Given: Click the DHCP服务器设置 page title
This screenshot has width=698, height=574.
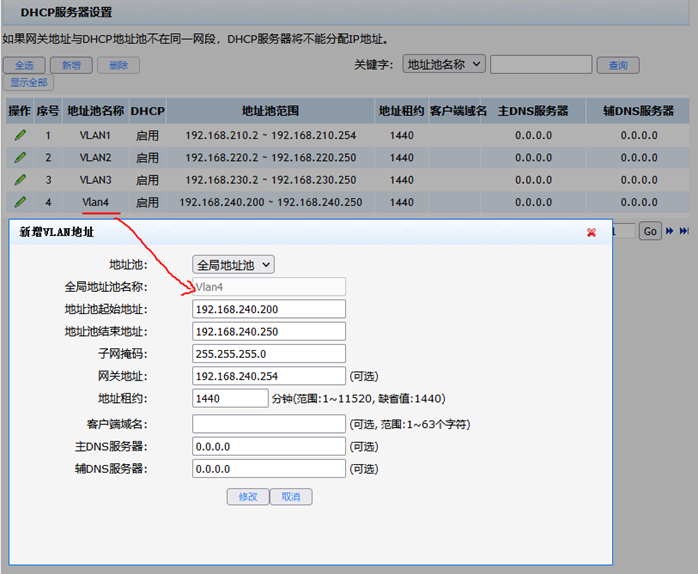Looking at the screenshot, I should pyautogui.click(x=66, y=12).
